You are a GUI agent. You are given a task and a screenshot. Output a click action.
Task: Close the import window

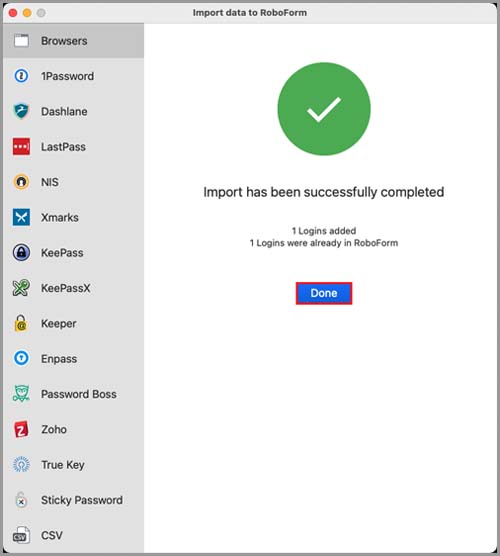click(x=13, y=13)
